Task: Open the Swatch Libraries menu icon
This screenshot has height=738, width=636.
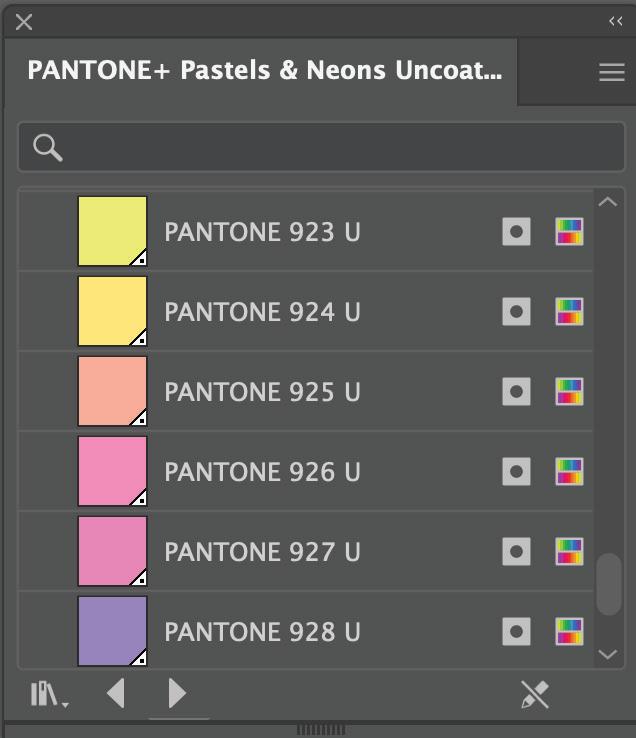Action: [x=48, y=694]
